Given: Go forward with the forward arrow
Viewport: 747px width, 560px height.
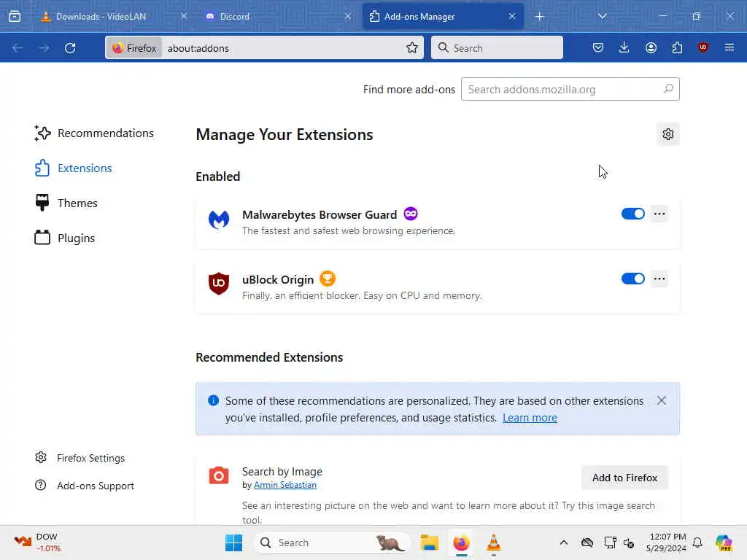Looking at the screenshot, I should click(x=44, y=48).
